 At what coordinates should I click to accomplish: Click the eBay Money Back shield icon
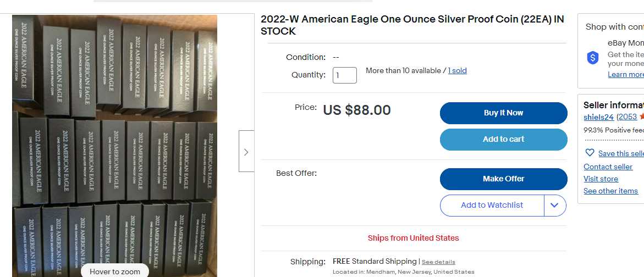coord(592,58)
